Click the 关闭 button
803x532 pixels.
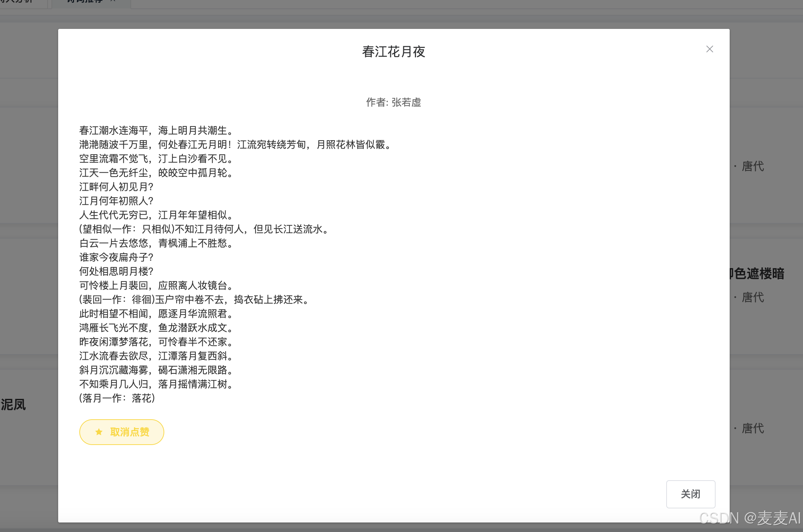point(691,494)
